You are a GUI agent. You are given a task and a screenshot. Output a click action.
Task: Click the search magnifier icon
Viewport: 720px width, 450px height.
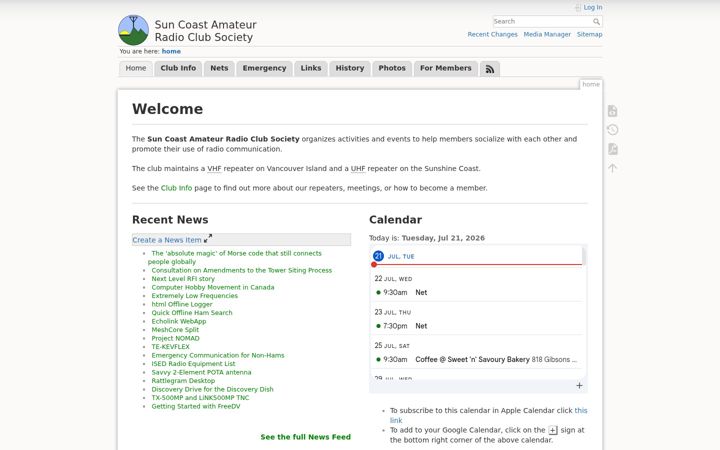tap(596, 22)
